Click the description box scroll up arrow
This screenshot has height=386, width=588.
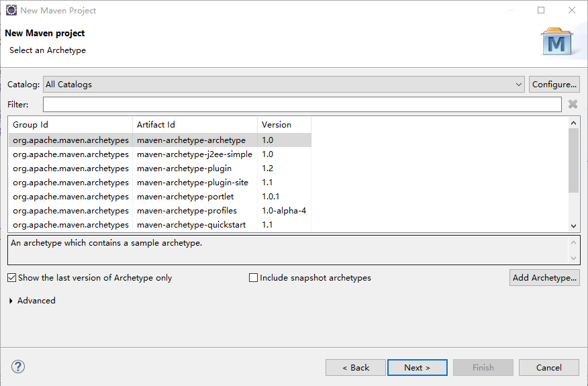tap(573, 242)
